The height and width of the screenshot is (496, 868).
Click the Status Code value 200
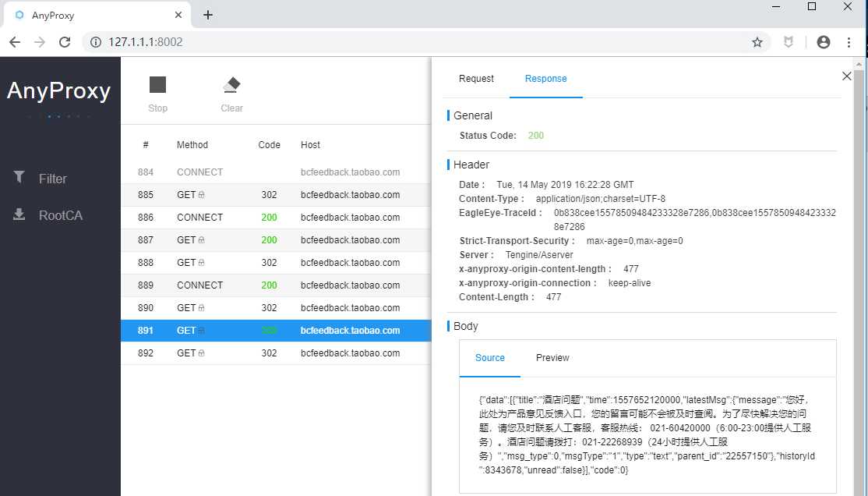[536, 135]
